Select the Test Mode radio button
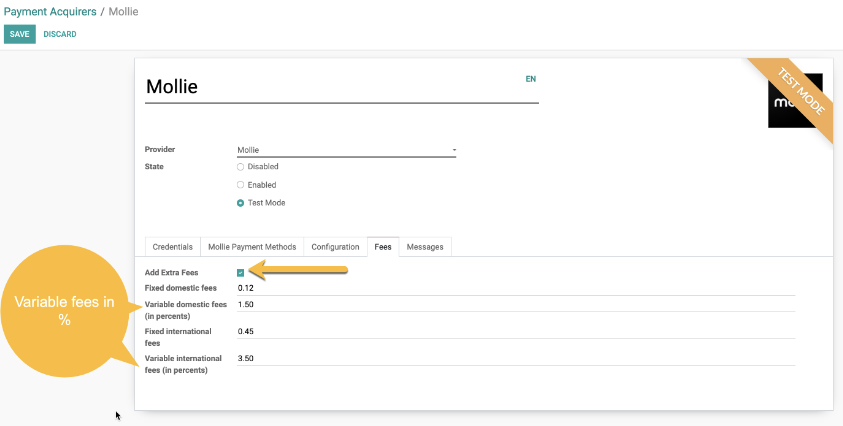This screenshot has height=426, width=843. pos(240,203)
